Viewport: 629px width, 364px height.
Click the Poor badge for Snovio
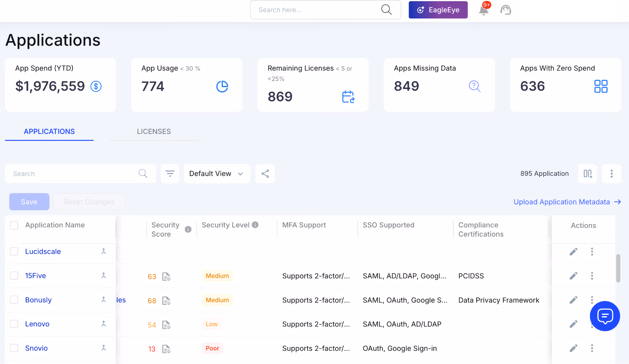point(212,348)
